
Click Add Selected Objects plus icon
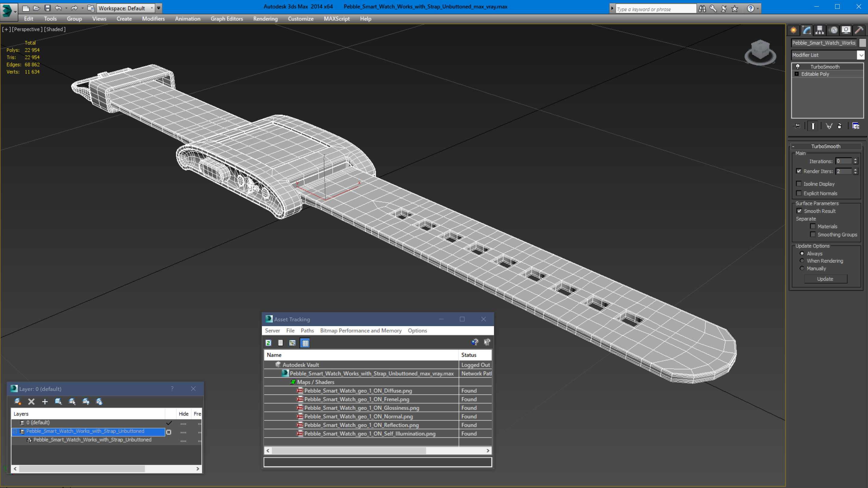point(45,401)
